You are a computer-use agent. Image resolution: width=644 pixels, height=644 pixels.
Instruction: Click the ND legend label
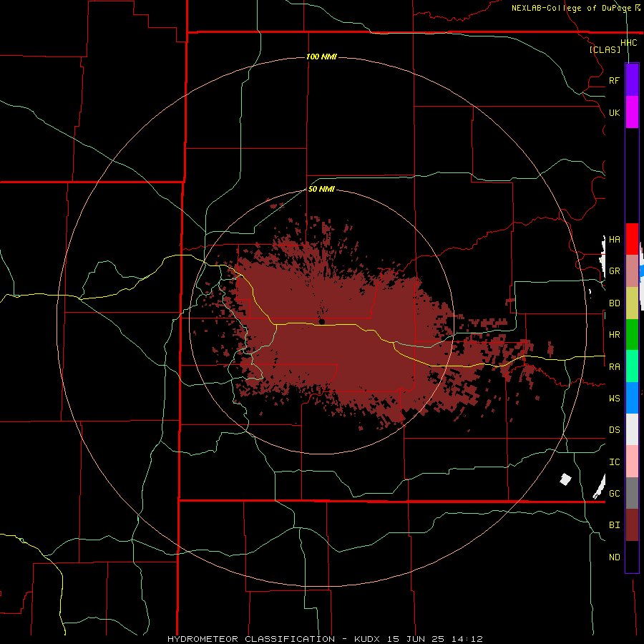click(x=614, y=557)
